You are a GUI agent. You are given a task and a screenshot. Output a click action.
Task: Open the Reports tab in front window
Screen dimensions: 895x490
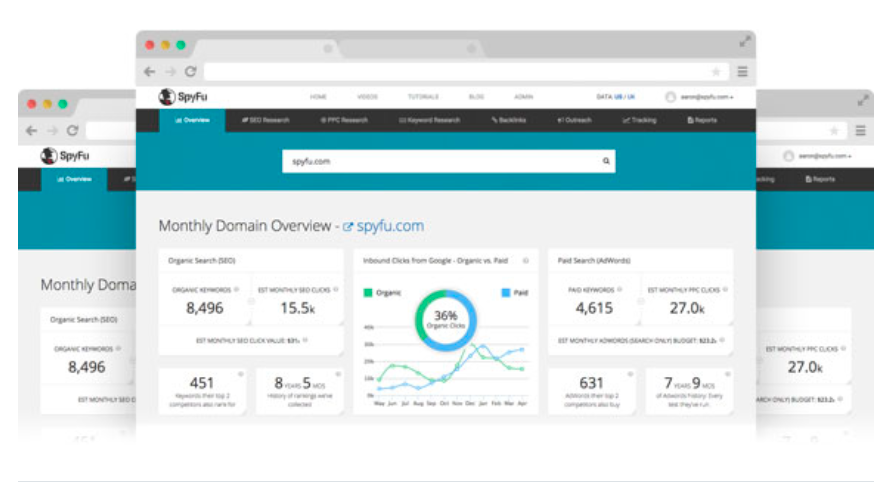click(x=702, y=120)
